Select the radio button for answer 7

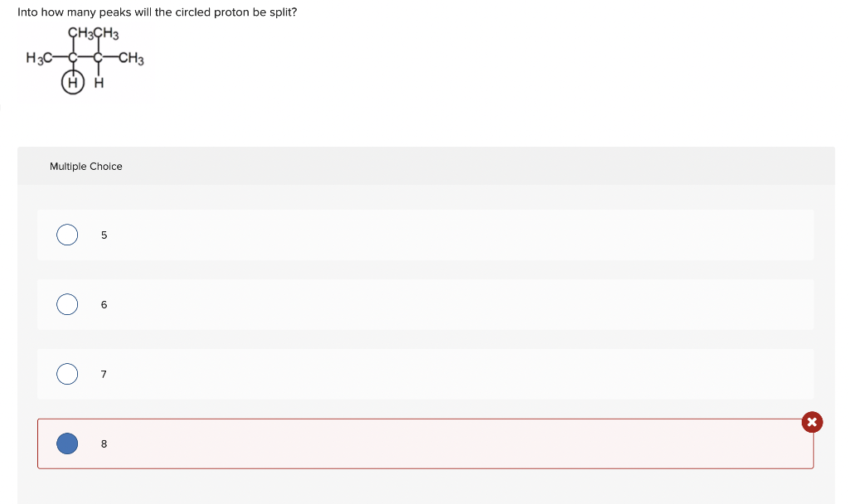pos(67,374)
